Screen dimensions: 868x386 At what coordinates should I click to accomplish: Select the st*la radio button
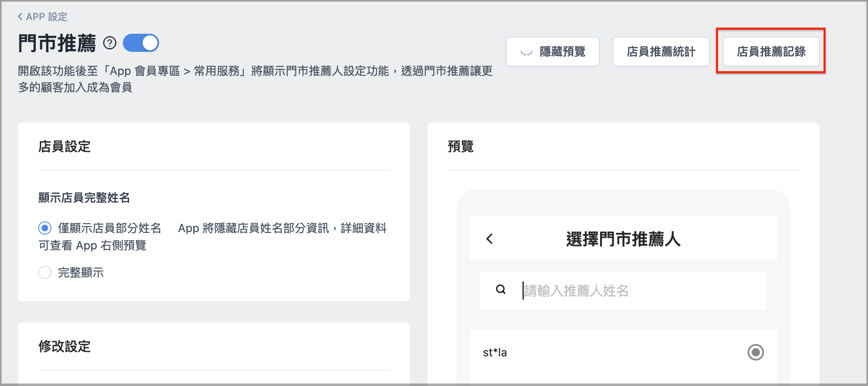click(755, 352)
